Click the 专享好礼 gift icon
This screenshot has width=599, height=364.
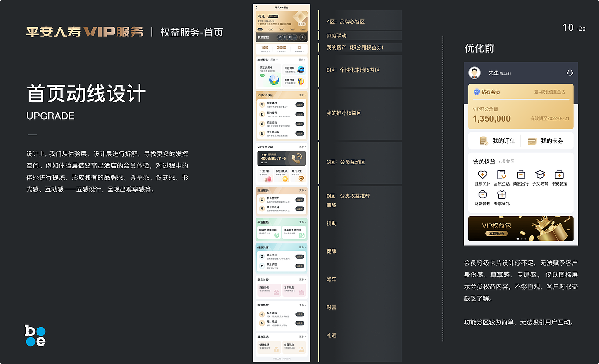(x=502, y=195)
